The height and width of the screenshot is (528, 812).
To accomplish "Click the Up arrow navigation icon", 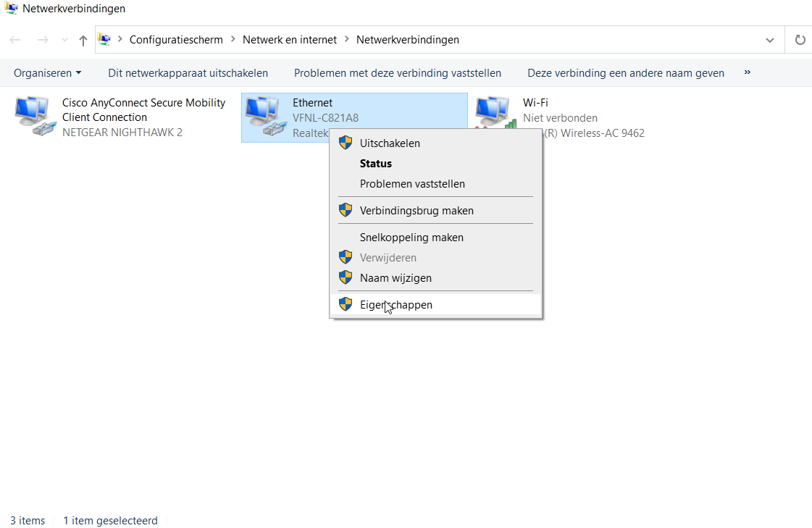I will coord(83,41).
